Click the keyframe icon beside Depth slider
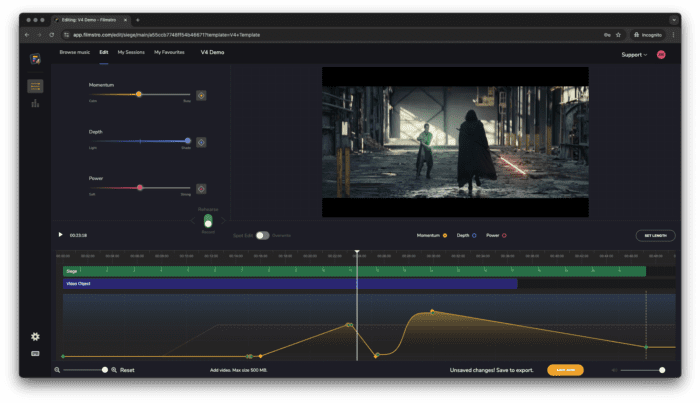The height and width of the screenshot is (403, 700). 201,142
